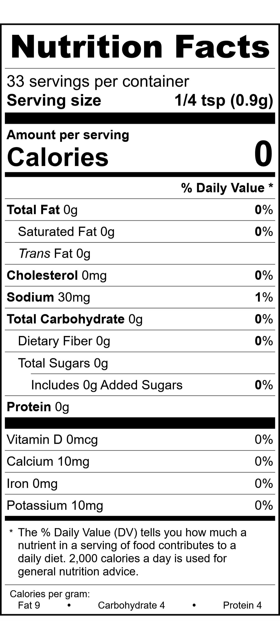Click the Nutrition Facts heading

tap(140, 46)
